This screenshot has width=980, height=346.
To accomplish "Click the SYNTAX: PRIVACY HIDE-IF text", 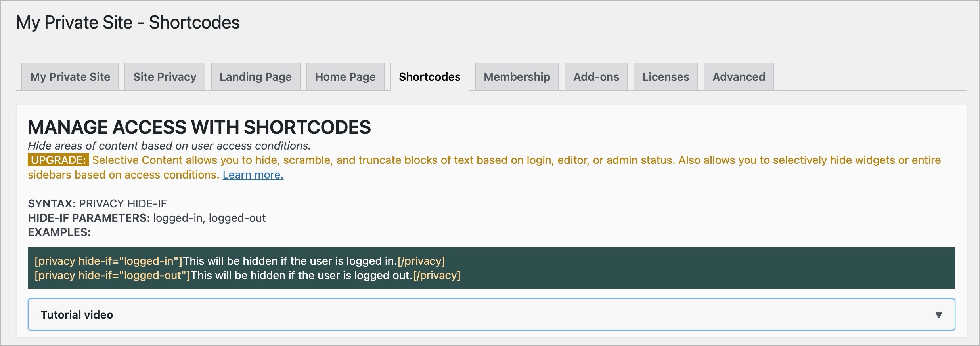I will pyautogui.click(x=97, y=204).
